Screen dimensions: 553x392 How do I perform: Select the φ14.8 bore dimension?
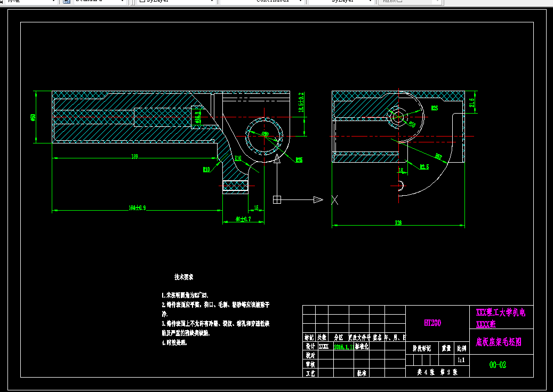pos(198,117)
